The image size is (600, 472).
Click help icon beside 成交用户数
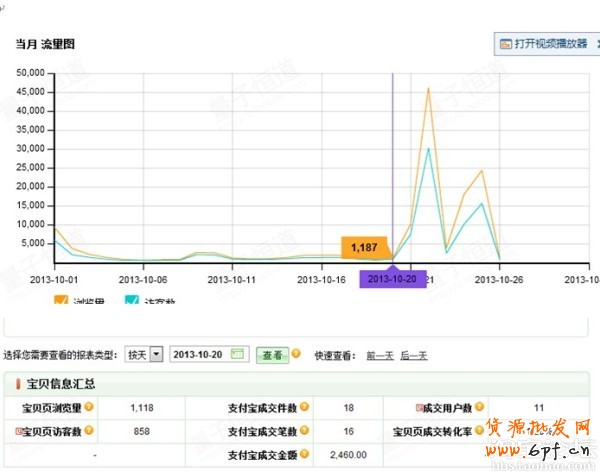(x=479, y=407)
